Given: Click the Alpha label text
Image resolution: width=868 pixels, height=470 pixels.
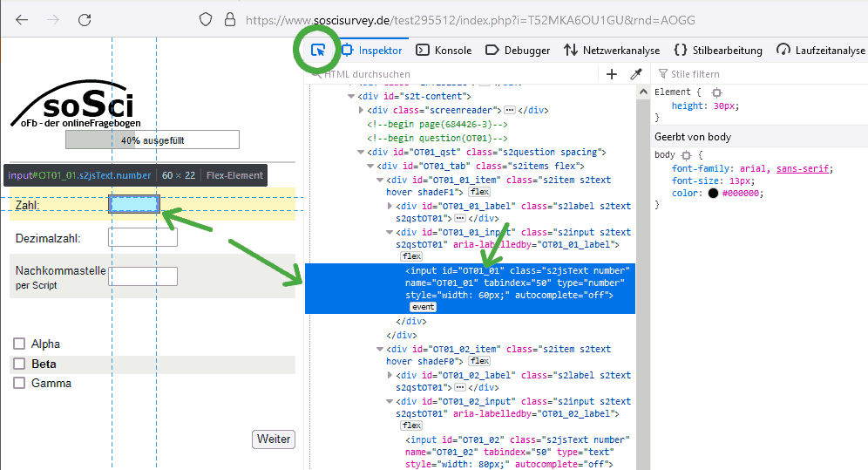Looking at the screenshot, I should tap(45, 344).
